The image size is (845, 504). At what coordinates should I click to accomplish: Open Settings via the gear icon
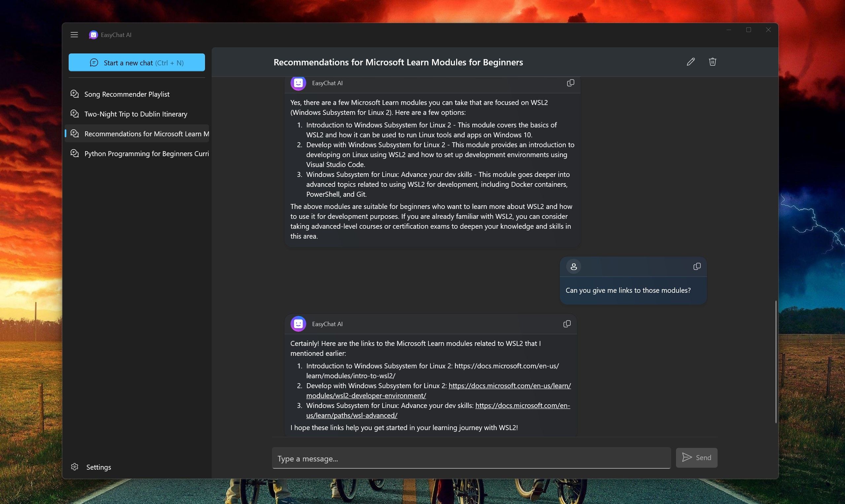point(74,467)
